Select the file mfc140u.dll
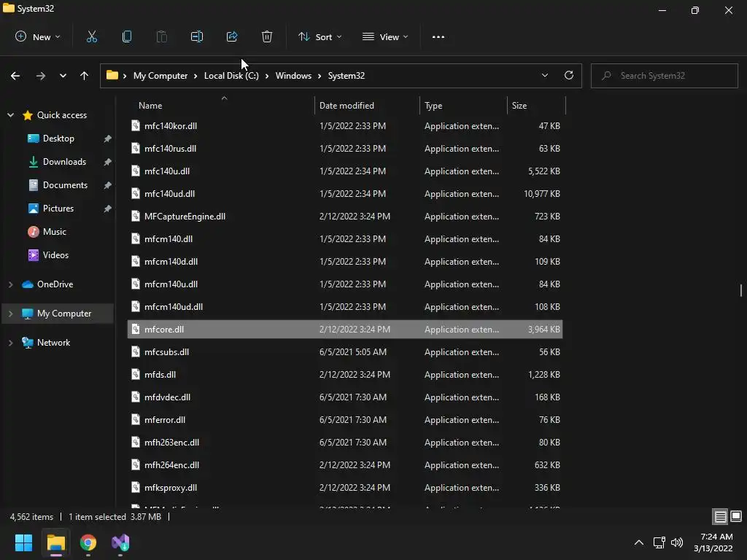 pyautogui.click(x=345, y=171)
